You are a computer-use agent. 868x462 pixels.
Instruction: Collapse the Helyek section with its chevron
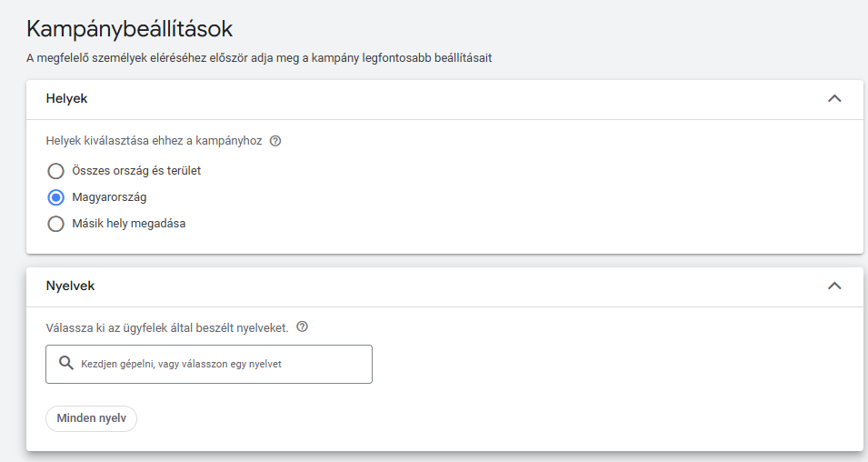coord(834,98)
